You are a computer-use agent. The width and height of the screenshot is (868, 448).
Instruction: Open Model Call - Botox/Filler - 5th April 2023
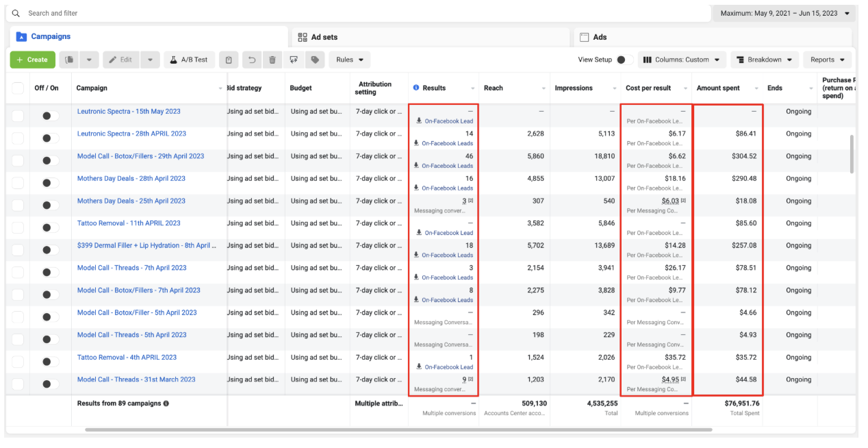[x=137, y=312]
